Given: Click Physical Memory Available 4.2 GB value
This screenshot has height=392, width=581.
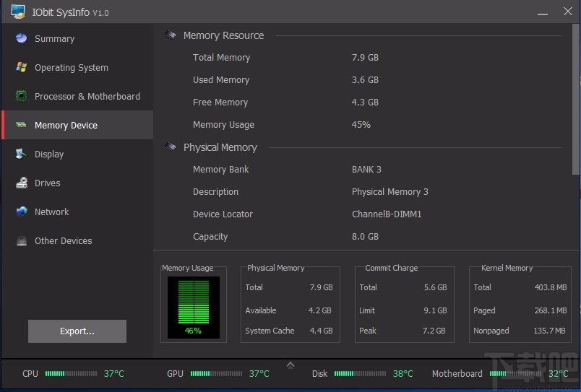Looking at the screenshot, I should click(320, 310).
